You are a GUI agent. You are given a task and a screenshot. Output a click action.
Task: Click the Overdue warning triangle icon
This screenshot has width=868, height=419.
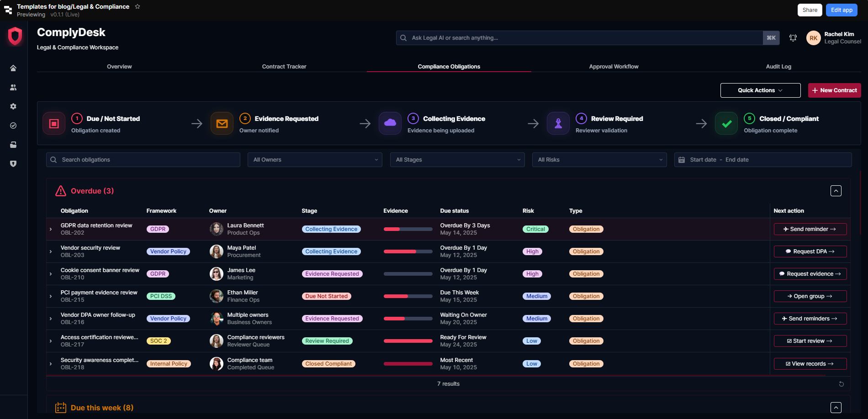coord(61,191)
